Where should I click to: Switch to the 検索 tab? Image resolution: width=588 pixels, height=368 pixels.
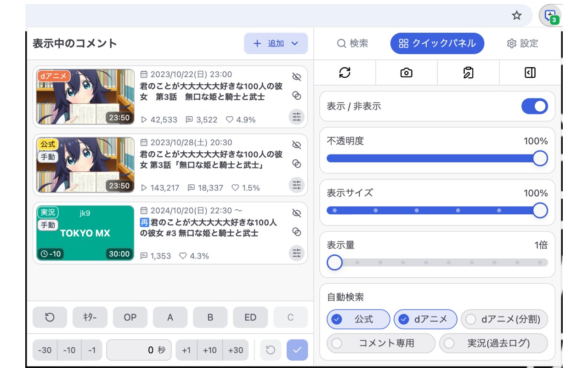pos(352,44)
